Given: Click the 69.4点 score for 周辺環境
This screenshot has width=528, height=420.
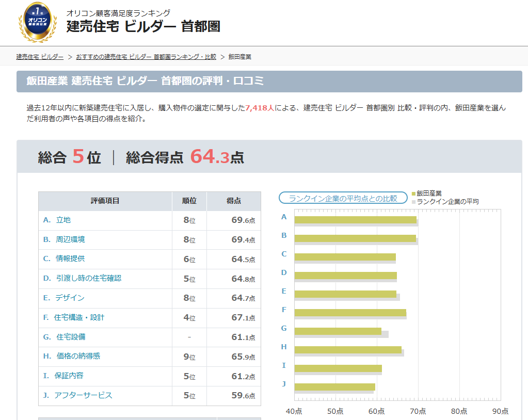Looking at the screenshot, I should tap(243, 239).
